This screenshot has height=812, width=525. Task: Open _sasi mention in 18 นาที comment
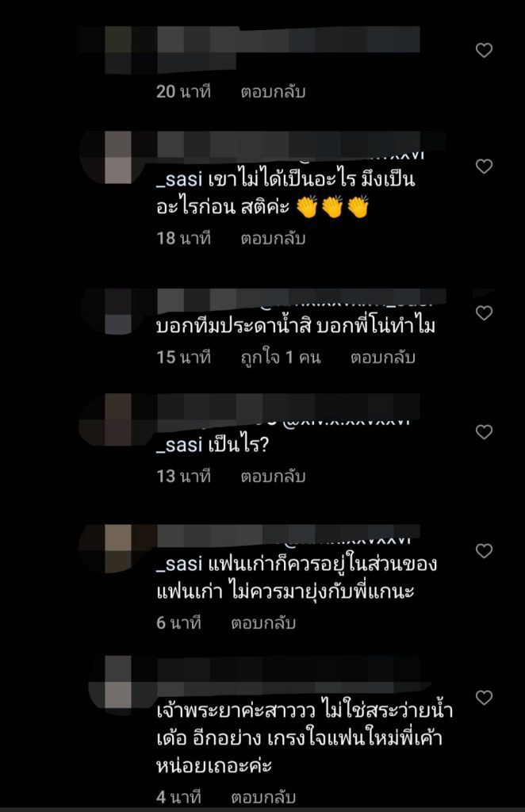(179, 180)
